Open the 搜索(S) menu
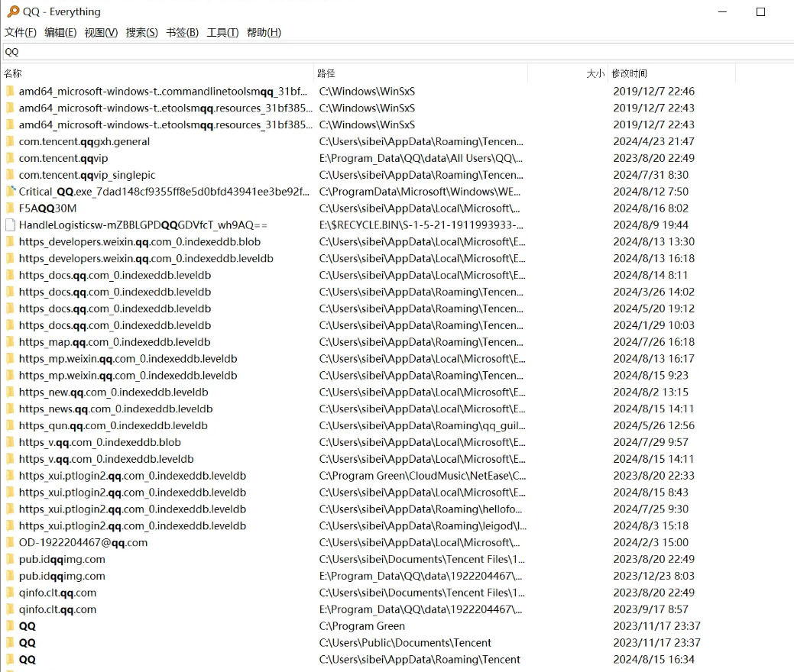Viewport: 794px width, 672px height. pos(141,32)
